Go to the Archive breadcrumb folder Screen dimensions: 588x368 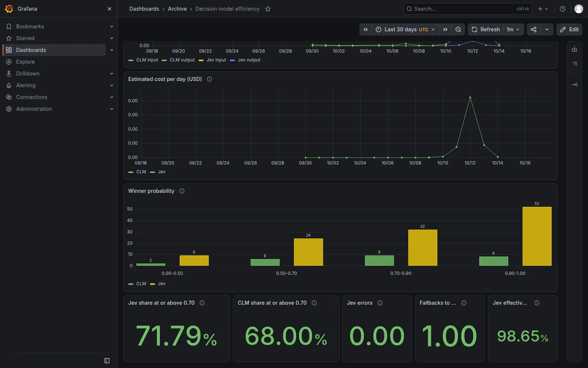(x=177, y=9)
